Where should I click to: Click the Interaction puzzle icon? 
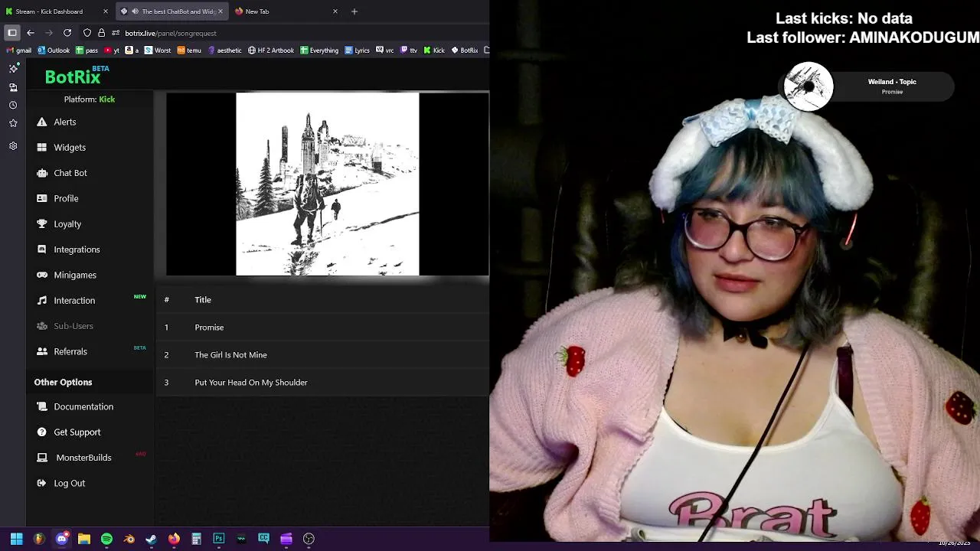(42, 300)
